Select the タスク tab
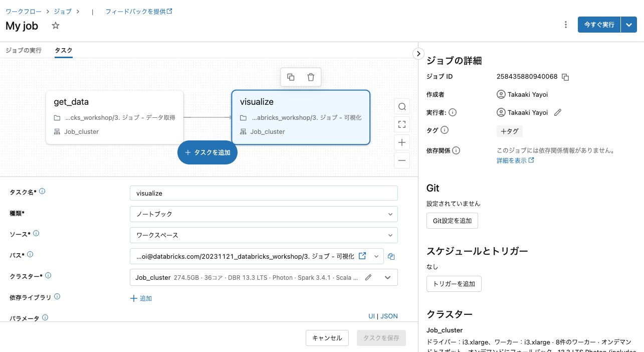The image size is (644, 352). point(62,50)
